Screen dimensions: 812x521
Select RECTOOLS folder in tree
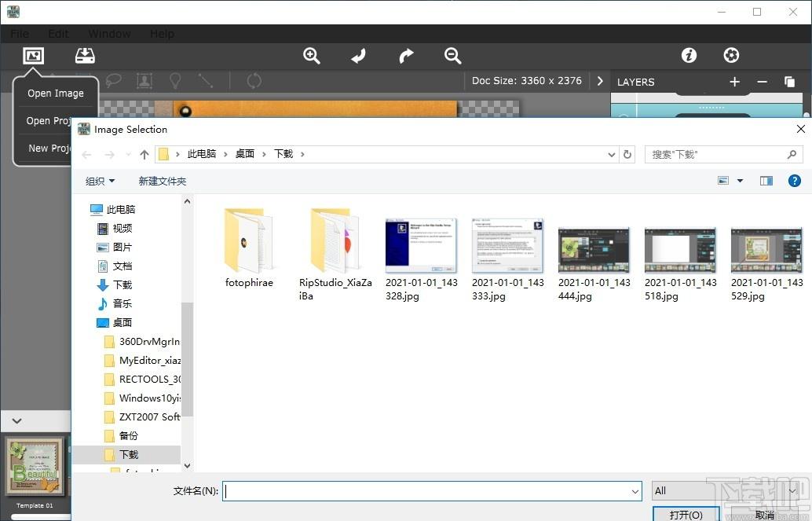[x=142, y=379]
